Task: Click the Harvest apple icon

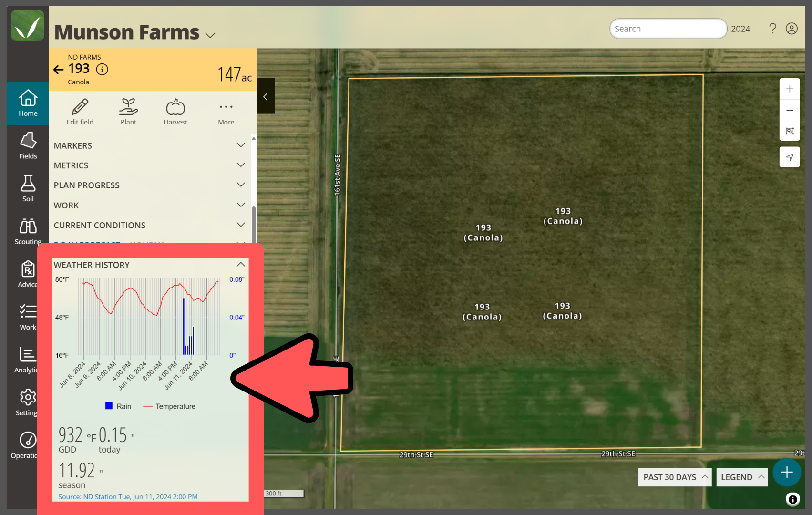Action: [x=175, y=112]
